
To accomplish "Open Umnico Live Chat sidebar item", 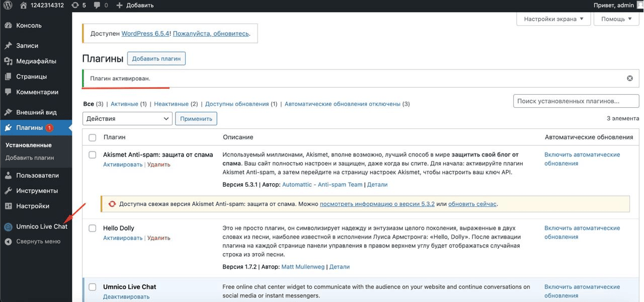I will click(x=41, y=226).
